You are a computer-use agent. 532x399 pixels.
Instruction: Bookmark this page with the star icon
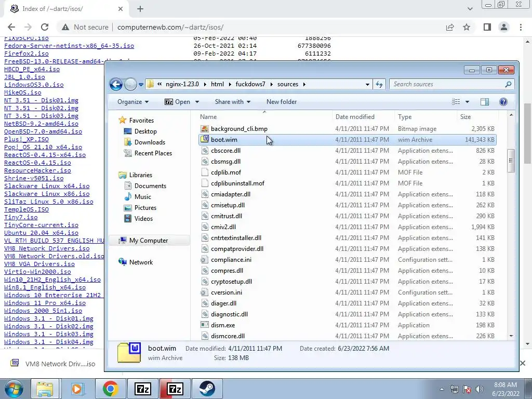tap(467, 27)
